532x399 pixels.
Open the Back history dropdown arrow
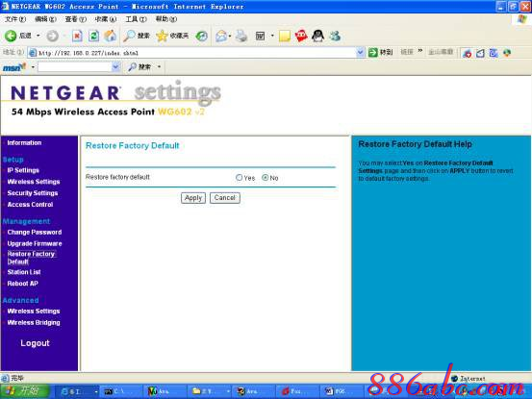tap(38, 36)
